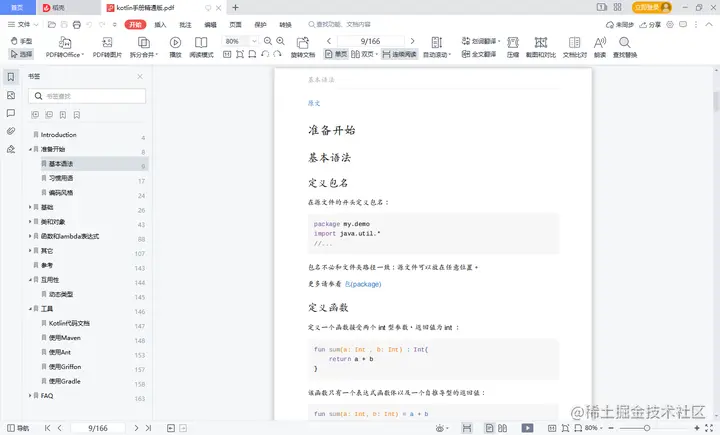Click the bookmark search field

(87, 96)
